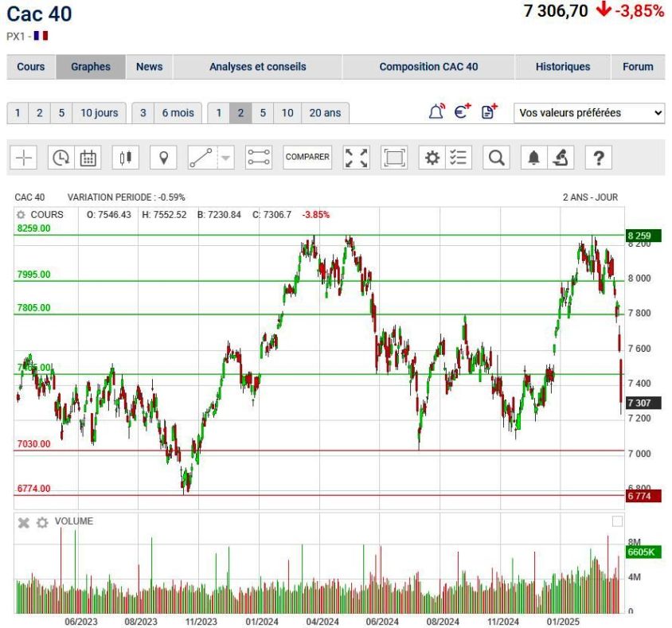Toggle the VOLUME panel checkbox
Screen dimensions: 672x628
(x=617, y=521)
